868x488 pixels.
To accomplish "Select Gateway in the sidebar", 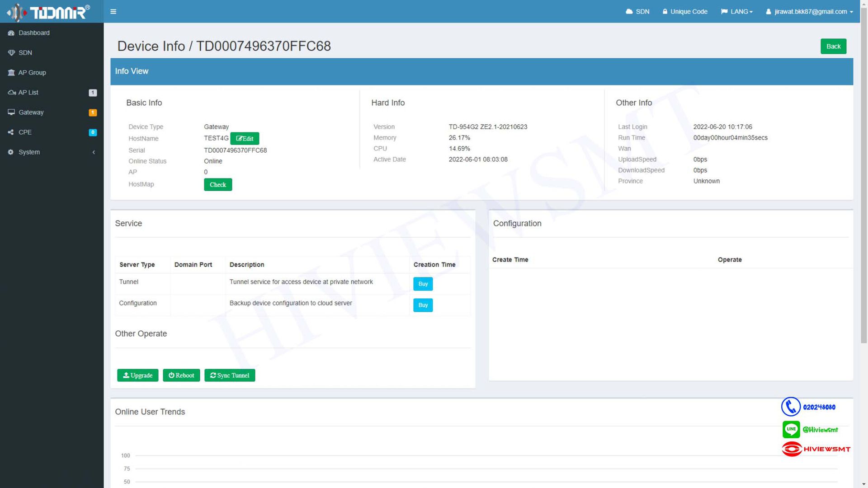I will 31,113.
